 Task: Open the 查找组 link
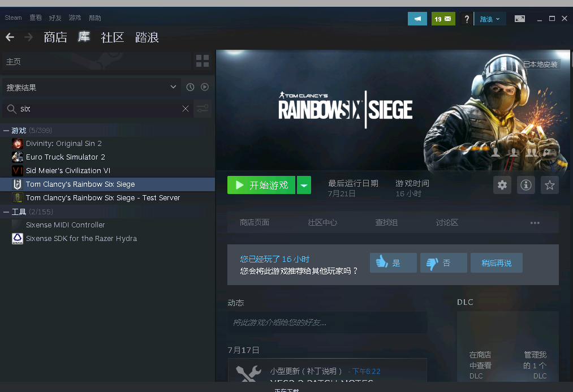pos(386,222)
